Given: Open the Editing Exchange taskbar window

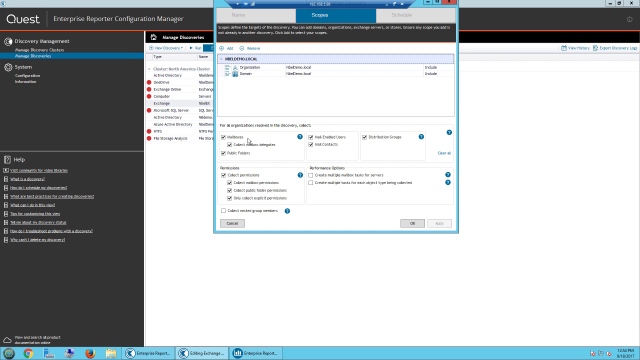Looking at the screenshot, I should (202, 353).
